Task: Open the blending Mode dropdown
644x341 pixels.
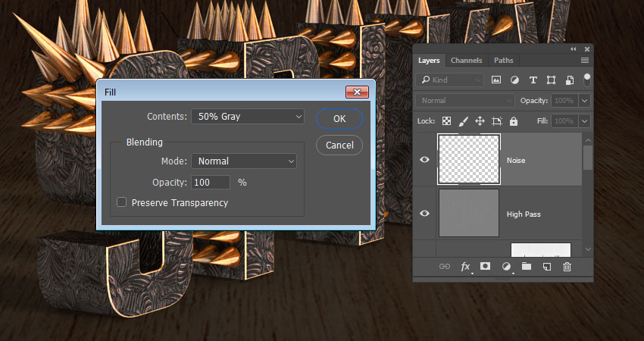Action: (244, 161)
